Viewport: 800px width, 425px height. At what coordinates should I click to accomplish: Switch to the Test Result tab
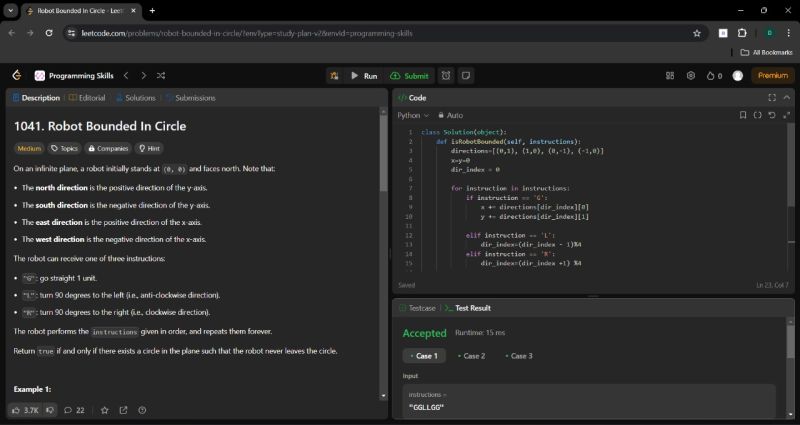467,308
